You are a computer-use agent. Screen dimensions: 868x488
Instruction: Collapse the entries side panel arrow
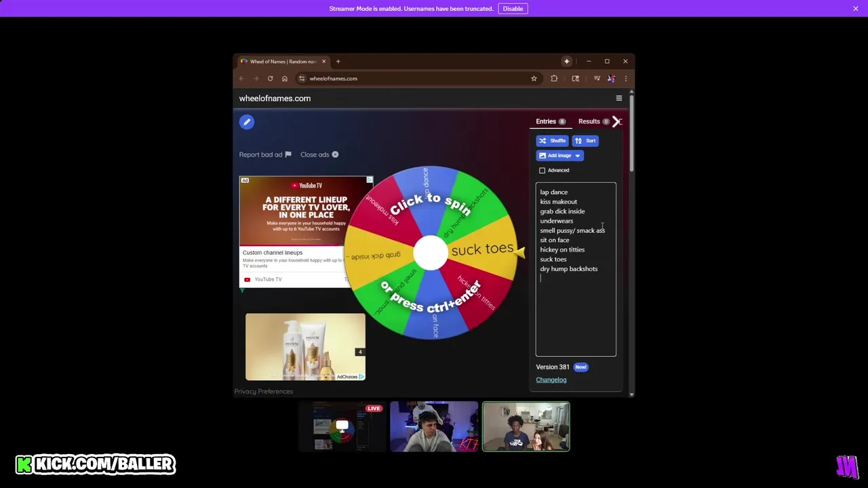[616, 121]
